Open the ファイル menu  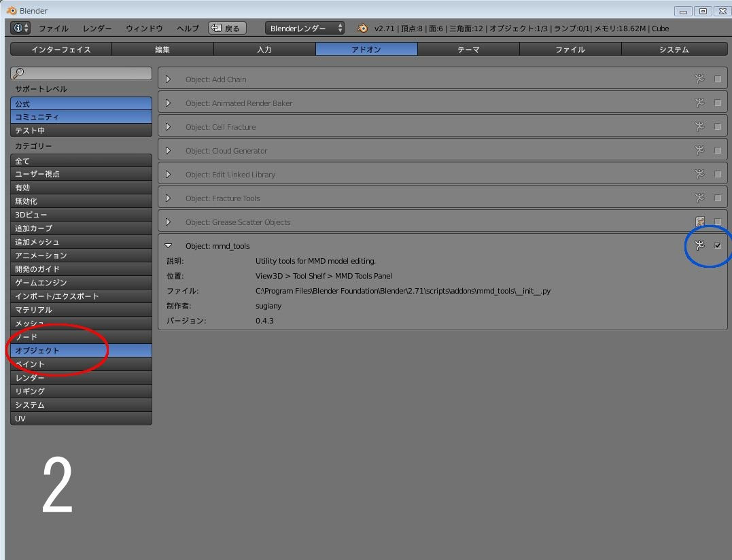(53, 29)
